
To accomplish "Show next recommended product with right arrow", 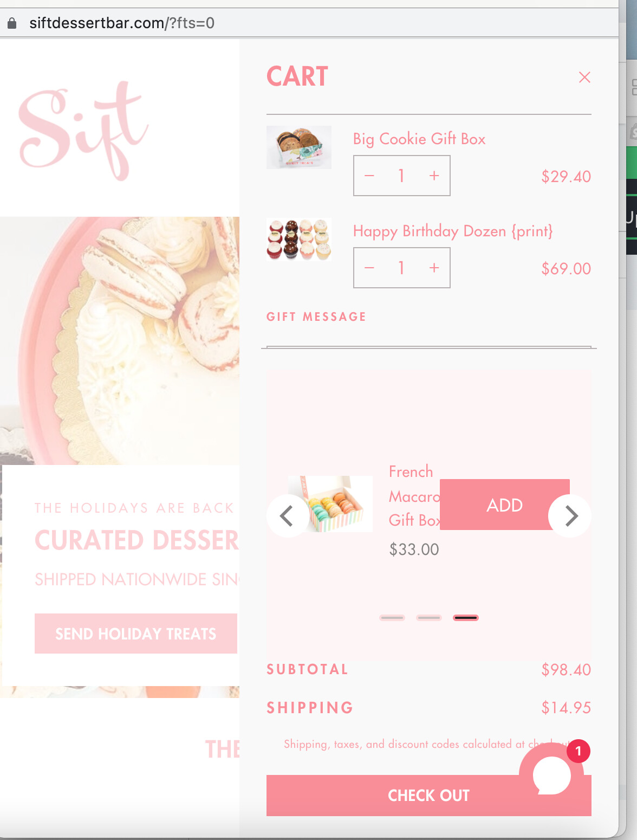I will coord(570,516).
